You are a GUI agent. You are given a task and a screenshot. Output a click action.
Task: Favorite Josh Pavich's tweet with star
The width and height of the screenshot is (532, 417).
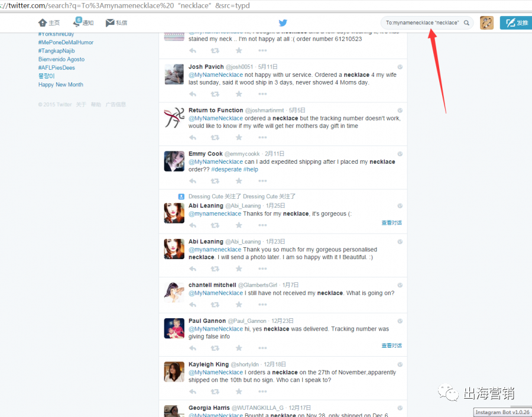(239, 93)
